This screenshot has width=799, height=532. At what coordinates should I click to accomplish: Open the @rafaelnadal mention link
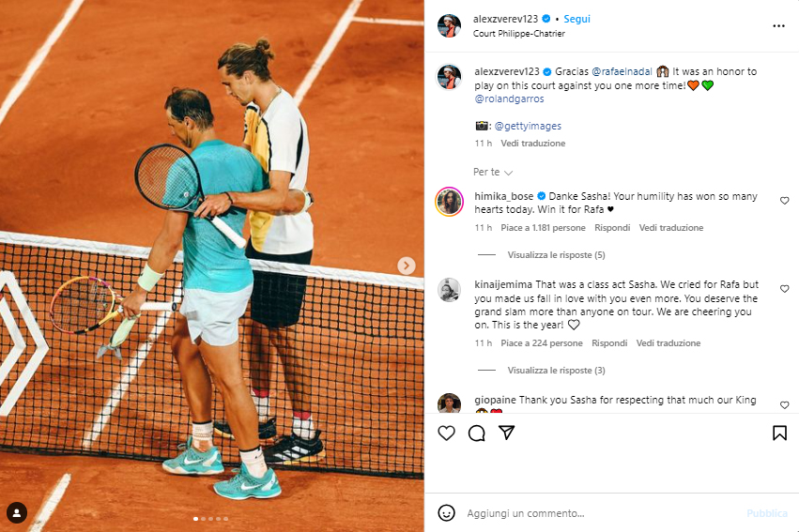coord(622,71)
